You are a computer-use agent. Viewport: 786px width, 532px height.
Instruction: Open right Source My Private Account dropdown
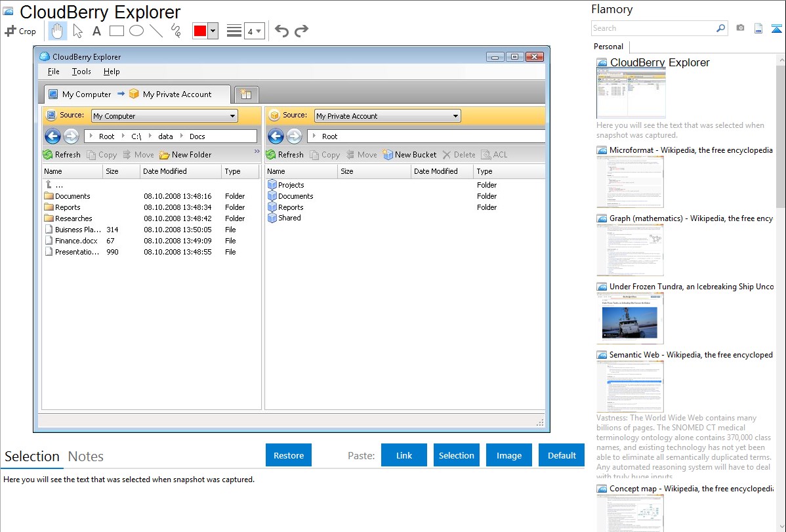(387, 116)
